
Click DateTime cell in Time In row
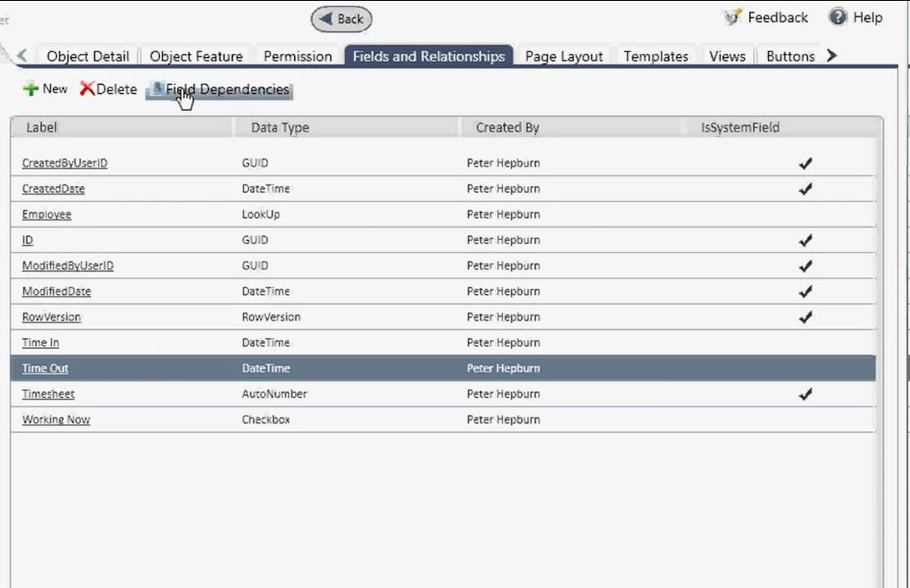click(265, 342)
